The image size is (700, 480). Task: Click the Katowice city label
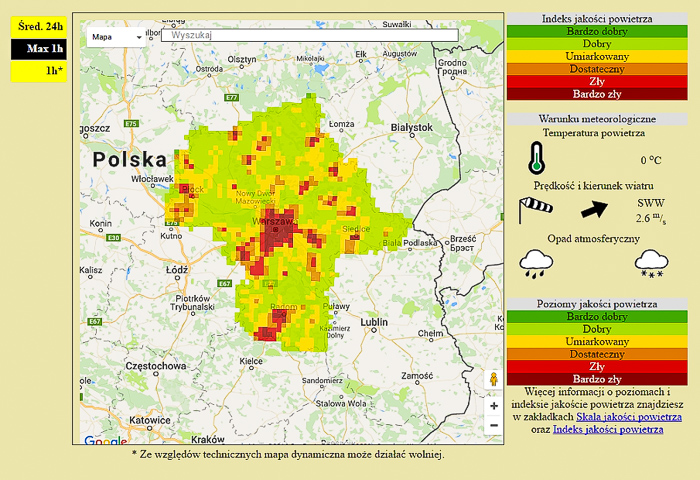[x=150, y=420]
